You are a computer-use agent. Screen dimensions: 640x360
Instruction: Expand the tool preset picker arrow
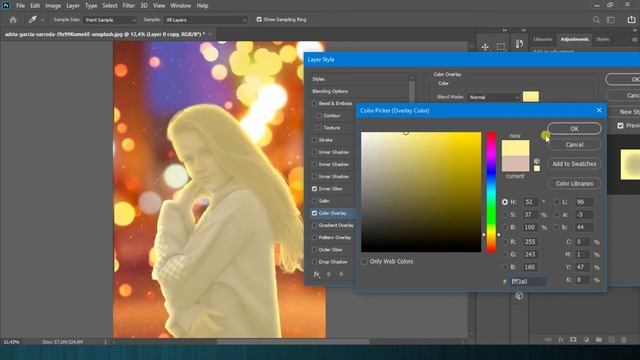42,20
